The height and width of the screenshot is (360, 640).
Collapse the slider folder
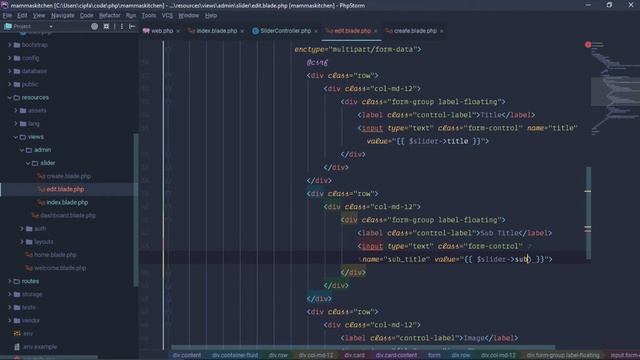click(x=28, y=163)
